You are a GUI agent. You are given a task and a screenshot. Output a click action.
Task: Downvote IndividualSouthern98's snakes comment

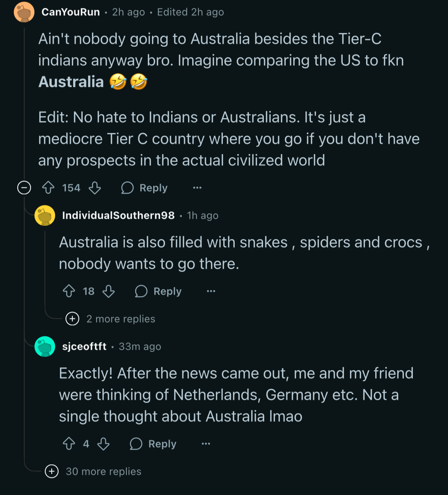point(109,291)
